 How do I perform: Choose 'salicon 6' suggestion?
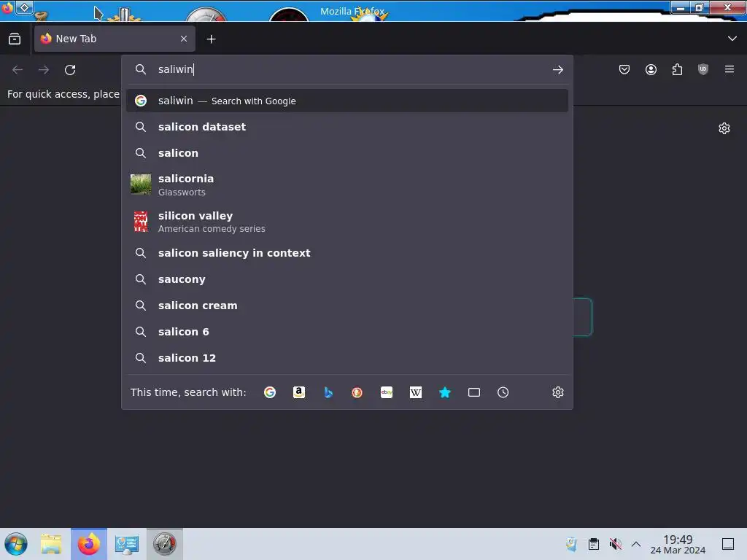(x=347, y=332)
